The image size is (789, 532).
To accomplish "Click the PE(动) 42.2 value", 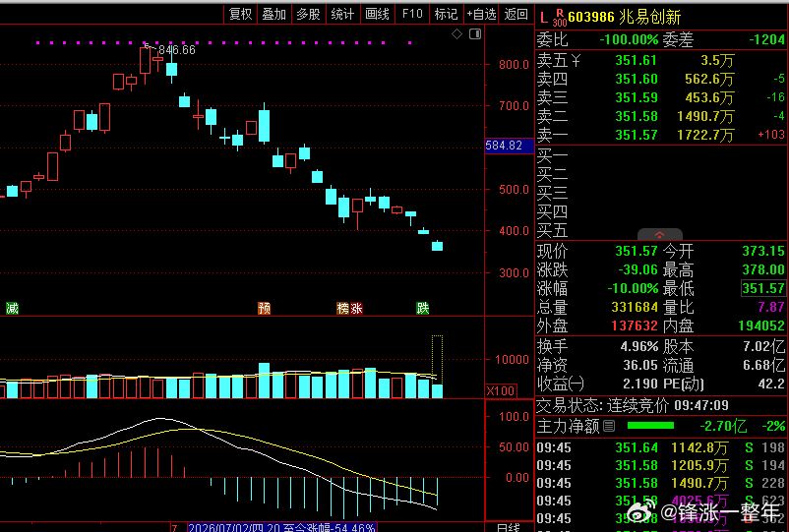I will 771,384.
